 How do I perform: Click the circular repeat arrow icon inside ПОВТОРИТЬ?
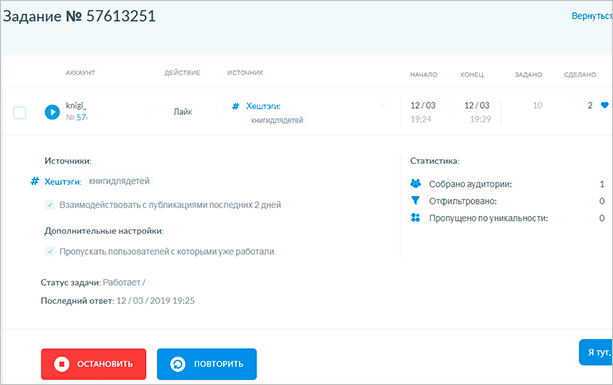tap(177, 364)
